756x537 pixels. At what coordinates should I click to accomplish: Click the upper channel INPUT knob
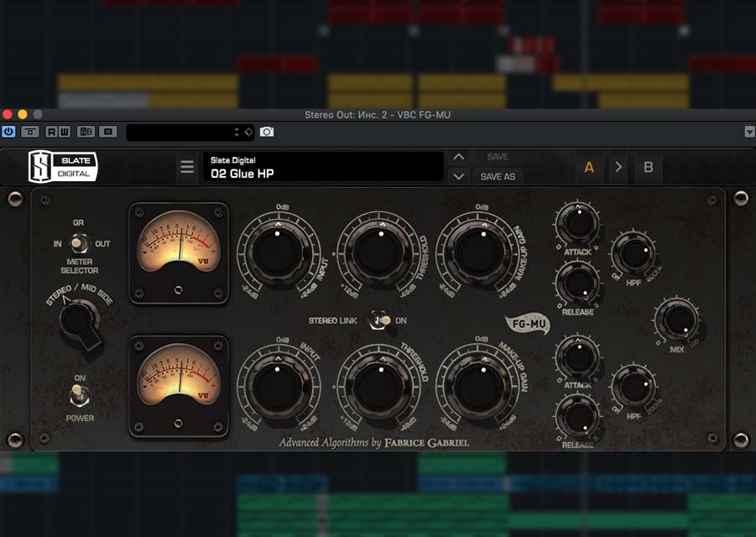tap(278, 251)
